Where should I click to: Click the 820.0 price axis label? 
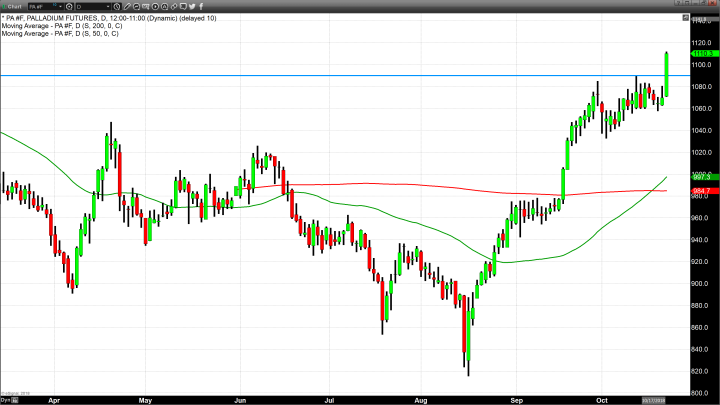pyautogui.click(x=702, y=371)
